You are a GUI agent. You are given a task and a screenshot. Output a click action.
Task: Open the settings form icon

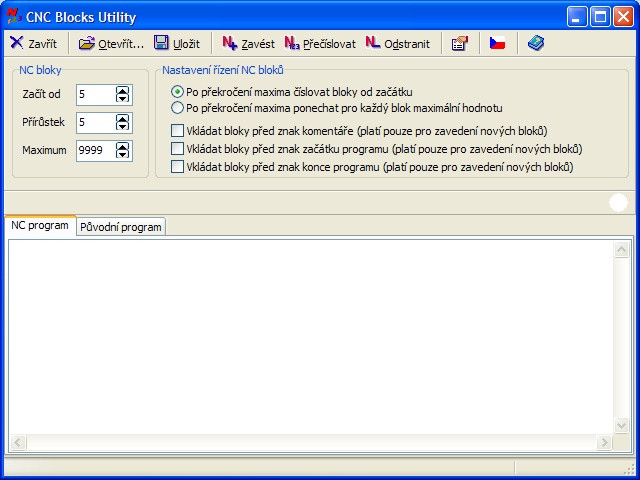tap(460, 43)
